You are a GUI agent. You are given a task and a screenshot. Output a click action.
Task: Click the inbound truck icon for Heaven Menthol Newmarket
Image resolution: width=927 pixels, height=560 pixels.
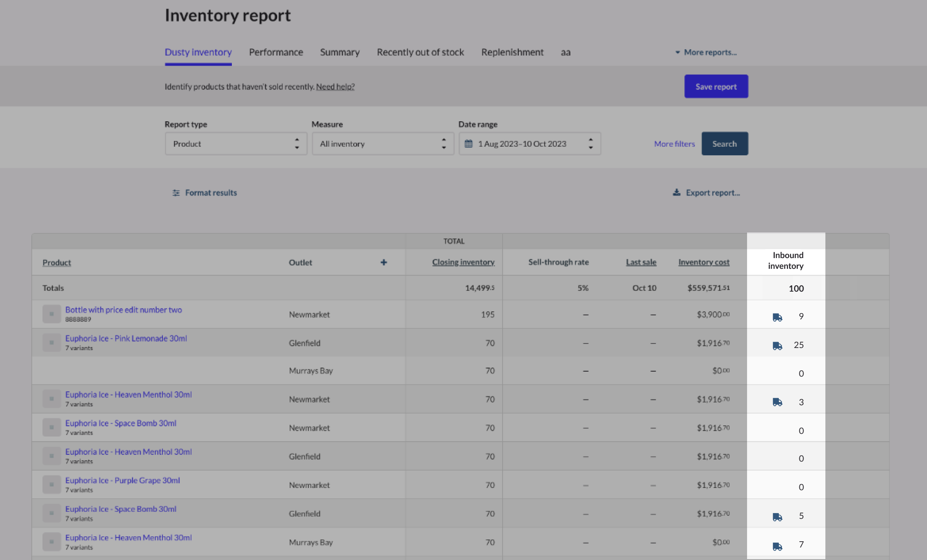coord(777,402)
